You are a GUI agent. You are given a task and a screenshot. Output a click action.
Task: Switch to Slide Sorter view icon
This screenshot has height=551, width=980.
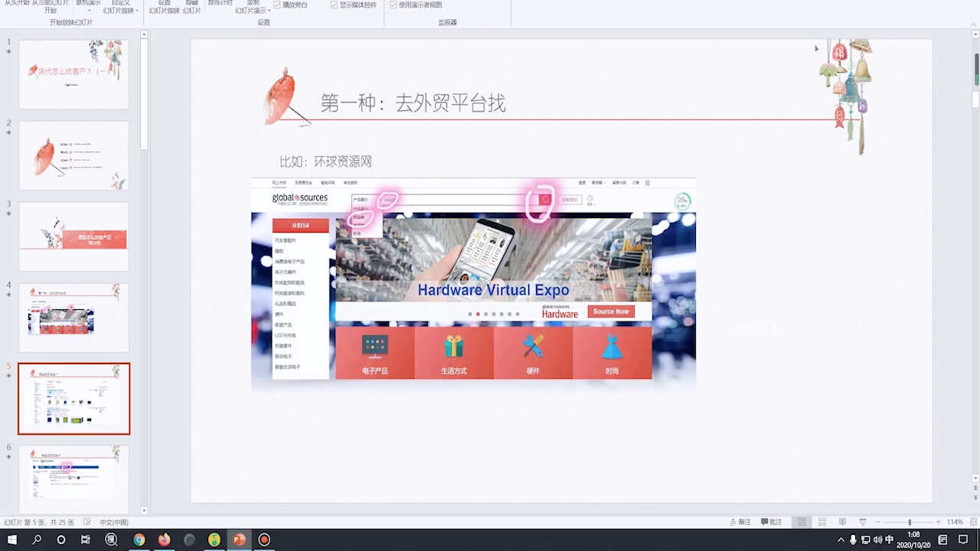click(822, 522)
